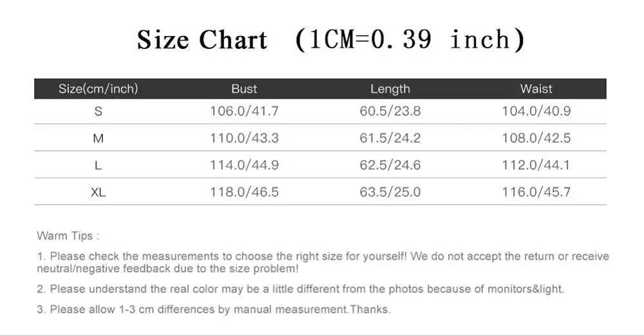
Task: Click the Bust column header
Action: coord(244,89)
